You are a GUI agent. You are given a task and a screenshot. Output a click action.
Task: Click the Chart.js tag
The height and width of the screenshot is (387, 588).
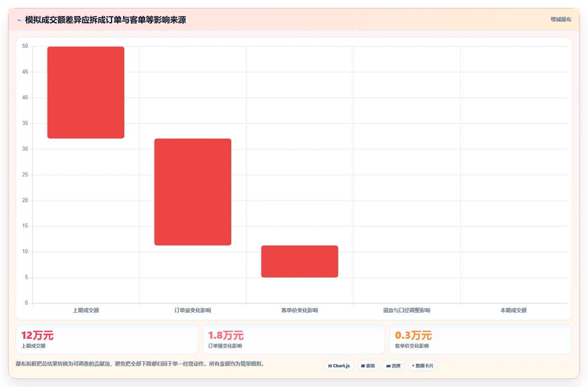(339, 366)
